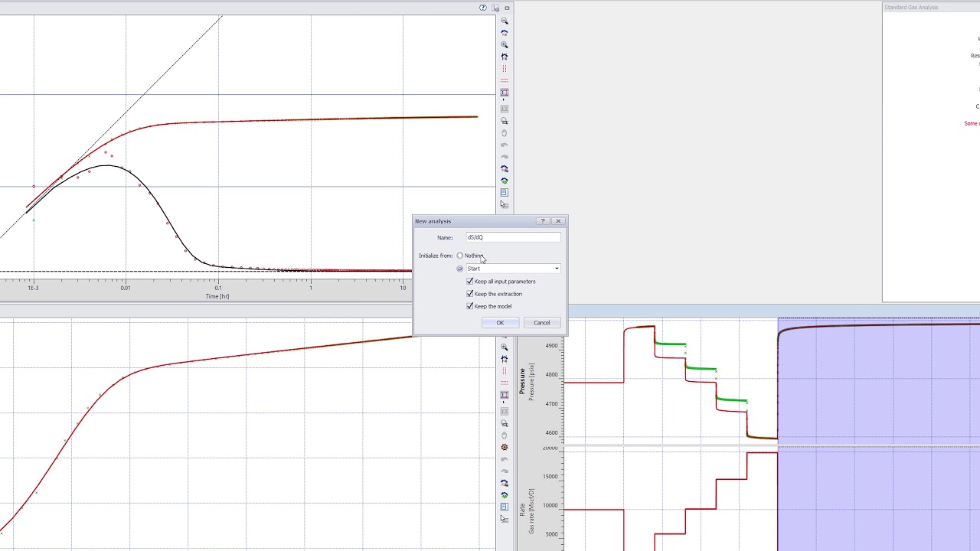Reset zoom via upper plot home icon
The image size is (980, 551).
[504, 33]
